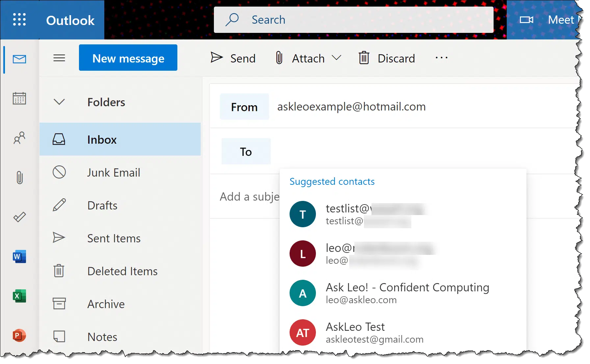The width and height of the screenshot is (590, 364).
Task: Open the Sent Items folder
Action: tap(120, 238)
